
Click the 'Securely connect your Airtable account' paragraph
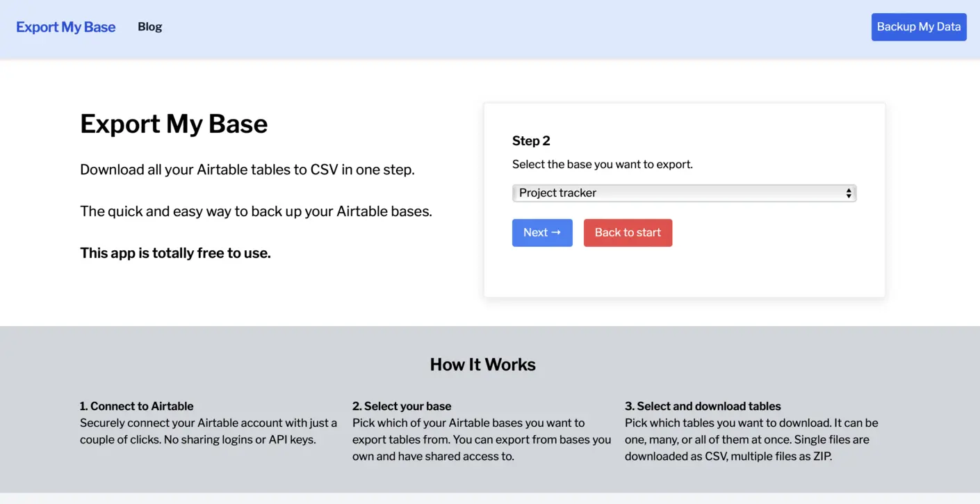click(x=208, y=431)
